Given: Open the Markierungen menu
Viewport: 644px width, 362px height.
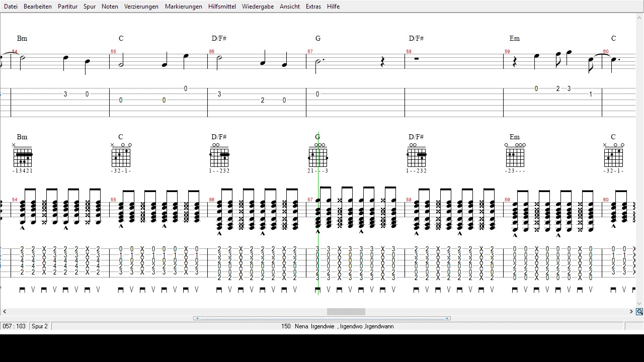Looking at the screenshot, I should (184, 7).
